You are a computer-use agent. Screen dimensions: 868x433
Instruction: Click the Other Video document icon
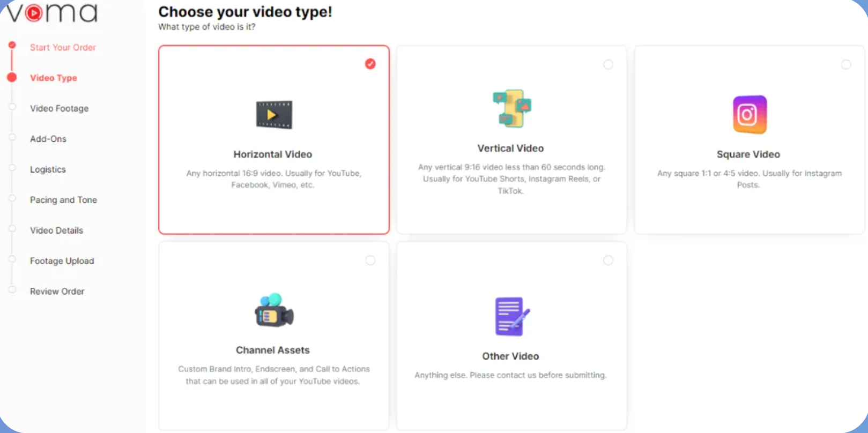click(x=511, y=316)
